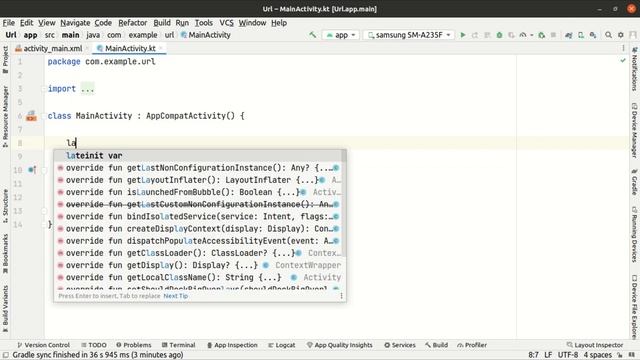Viewport: 640px width, 360px height.
Task: Close the activity_main.xml tab
Action: pyautogui.click(x=87, y=49)
